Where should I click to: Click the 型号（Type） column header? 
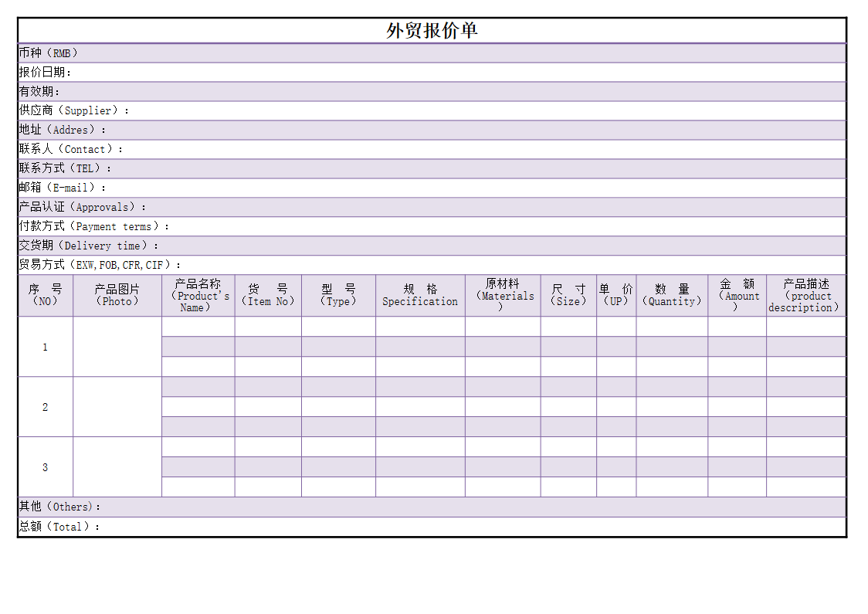[339, 296]
